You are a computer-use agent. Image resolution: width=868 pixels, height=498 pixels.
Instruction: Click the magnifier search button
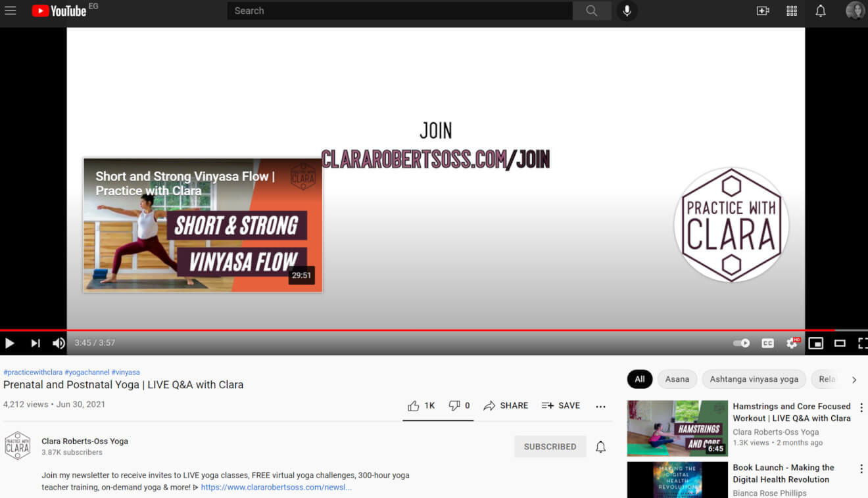[x=592, y=11]
